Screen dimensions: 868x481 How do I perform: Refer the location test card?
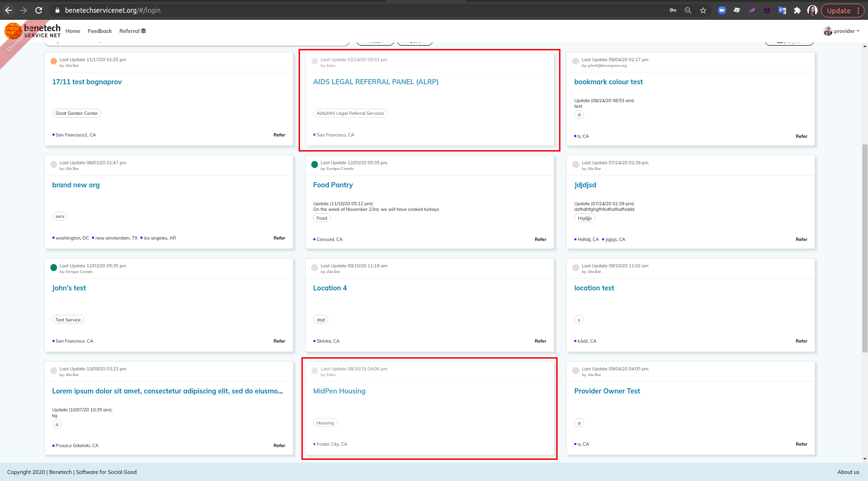tap(801, 341)
